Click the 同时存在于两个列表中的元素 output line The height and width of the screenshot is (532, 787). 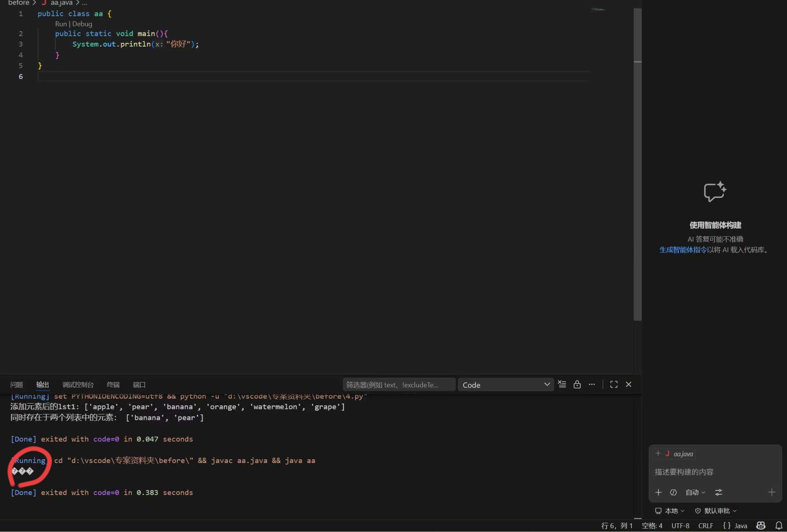click(107, 418)
